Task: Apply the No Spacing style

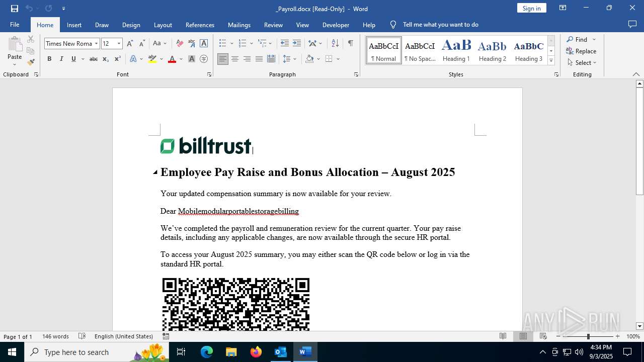Action: (x=420, y=50)
